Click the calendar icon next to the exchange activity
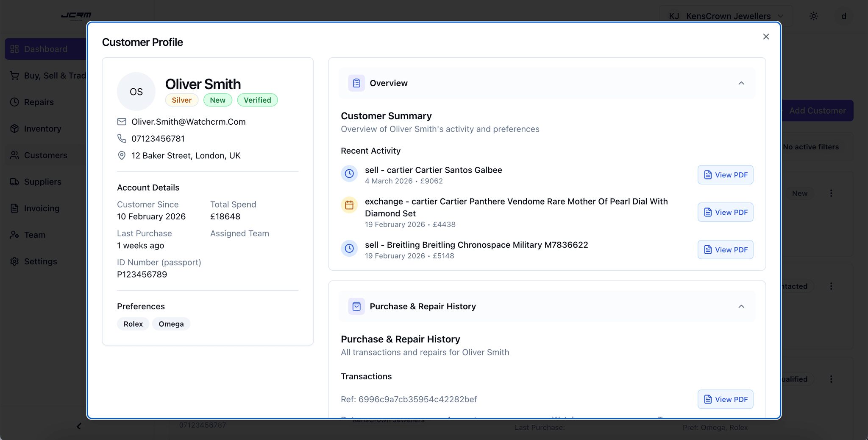This screenshot has width=868, height=440. 349,205
